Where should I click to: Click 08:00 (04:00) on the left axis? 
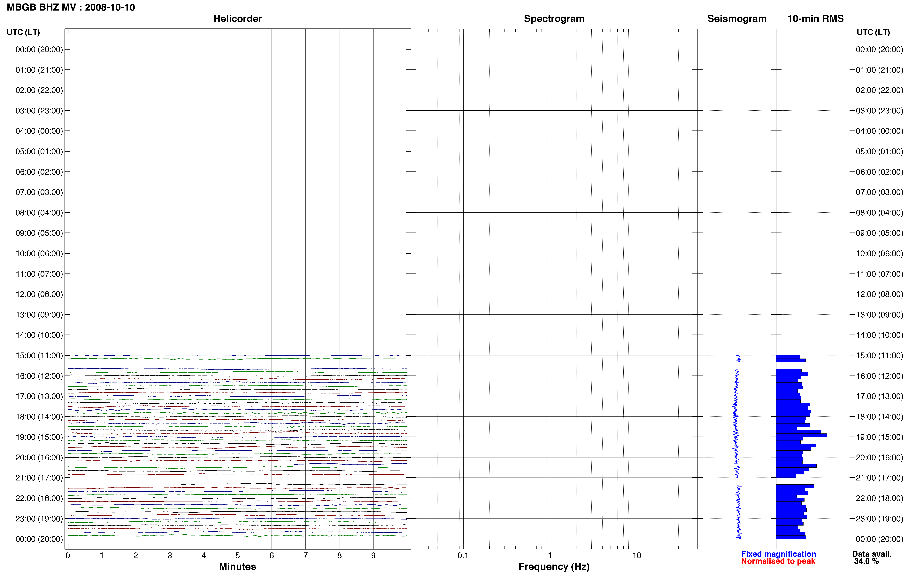(39, 213)
